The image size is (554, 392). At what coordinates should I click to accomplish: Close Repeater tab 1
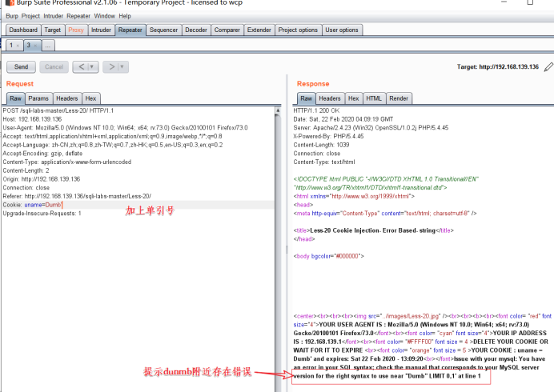point(18,46)
